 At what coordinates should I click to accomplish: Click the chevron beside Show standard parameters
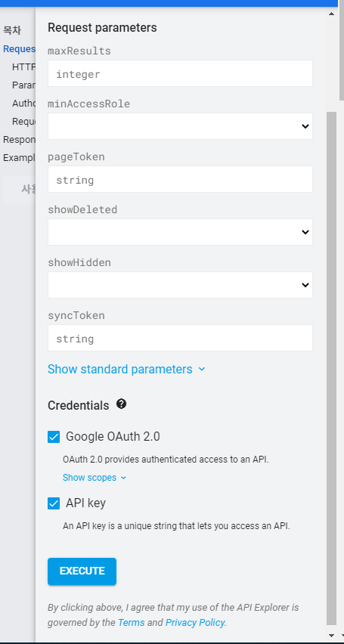[201, 369]
